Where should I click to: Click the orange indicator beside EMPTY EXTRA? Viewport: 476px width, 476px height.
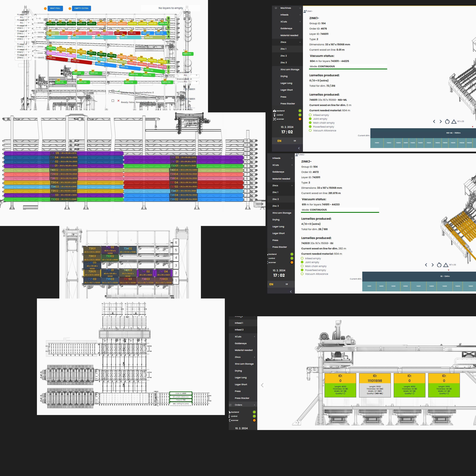[x=70, y=8]
